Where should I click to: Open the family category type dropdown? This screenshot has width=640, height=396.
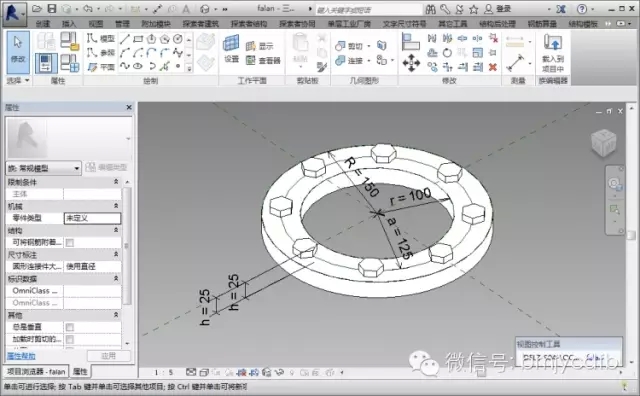tap(43, 168)
